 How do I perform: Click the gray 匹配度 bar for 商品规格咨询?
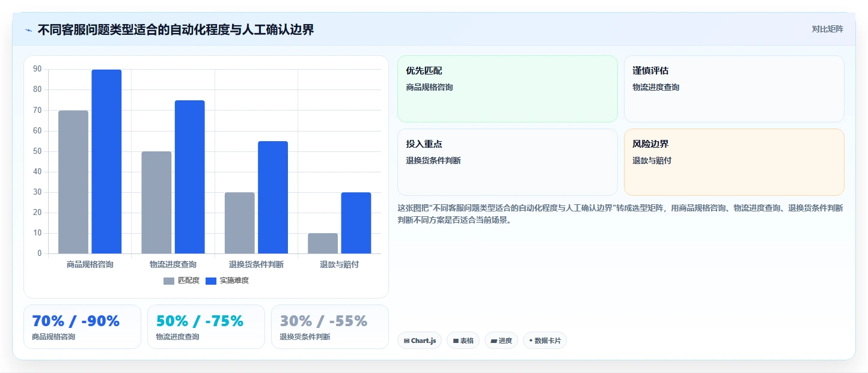tap(73, 182)
